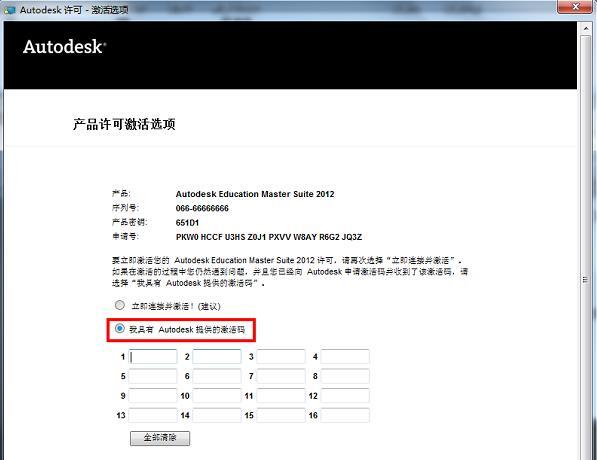Click activation code input field 11

coord(281,396)
